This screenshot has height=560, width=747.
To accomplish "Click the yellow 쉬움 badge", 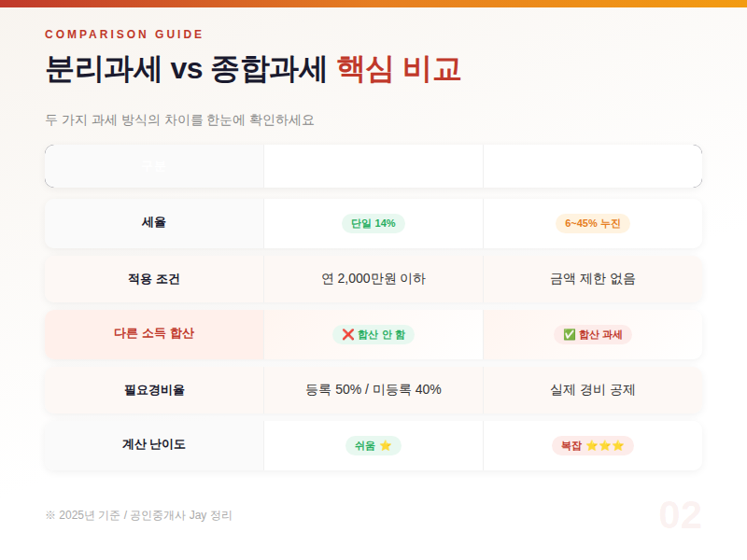I will (x=373, y=445).
